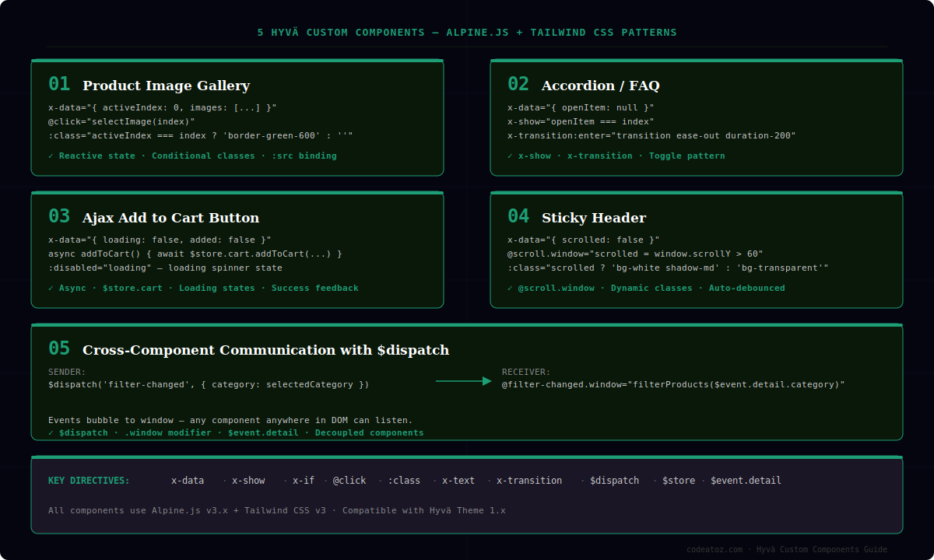Click "x-data" in the Key Directives row
The height and width of the screenshot is (560, 934).
(188, 481)
